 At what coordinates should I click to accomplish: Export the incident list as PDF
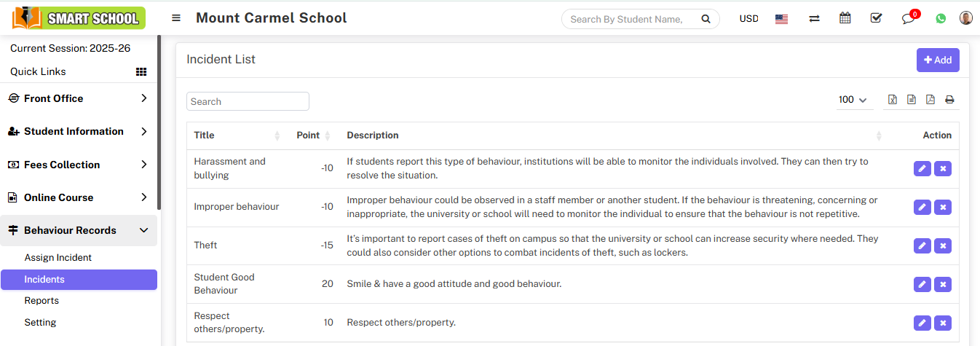point(930,100)
